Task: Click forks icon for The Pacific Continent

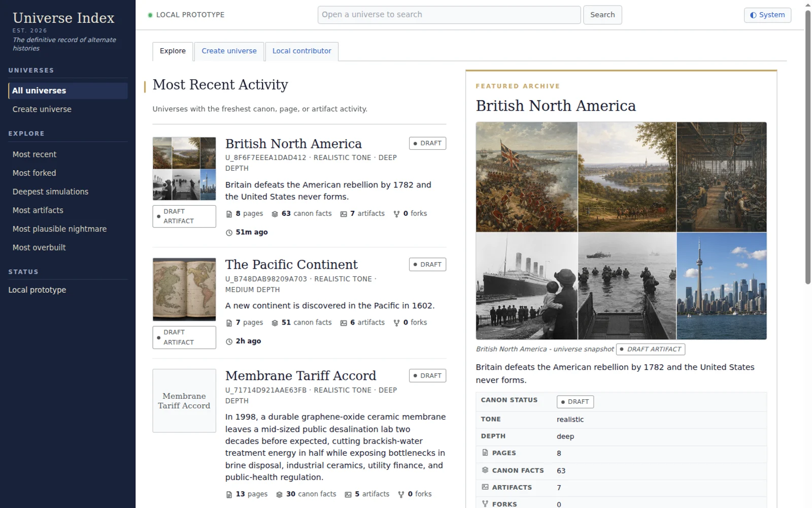Action: [396, 323]
